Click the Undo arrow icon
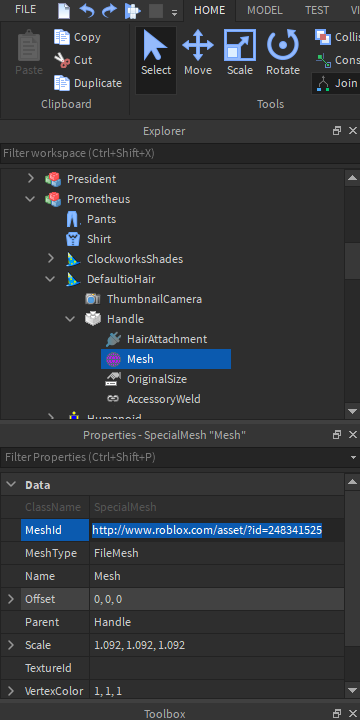Screen dimensions: 360x720 [87, 10]
